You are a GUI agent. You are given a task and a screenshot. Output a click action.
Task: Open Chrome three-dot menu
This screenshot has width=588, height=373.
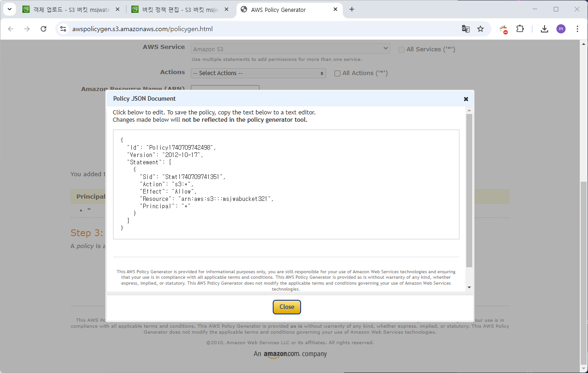(x=577, y=29)
